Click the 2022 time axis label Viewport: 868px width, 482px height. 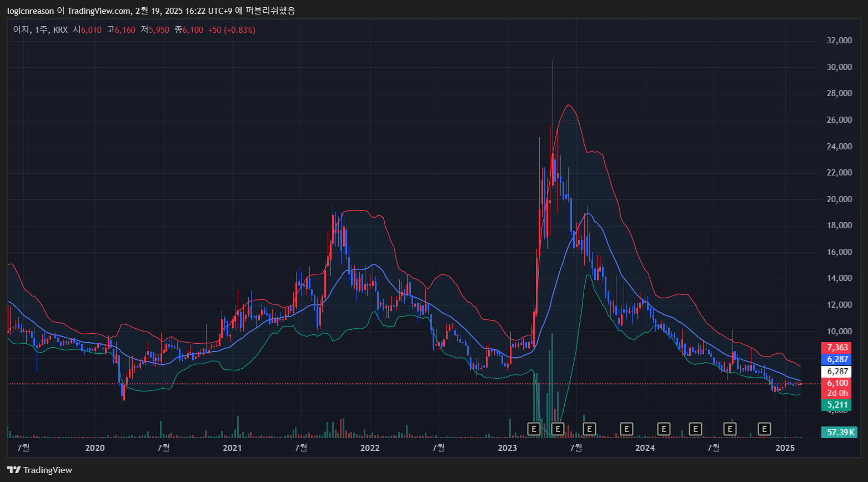(x=370, y=448)
